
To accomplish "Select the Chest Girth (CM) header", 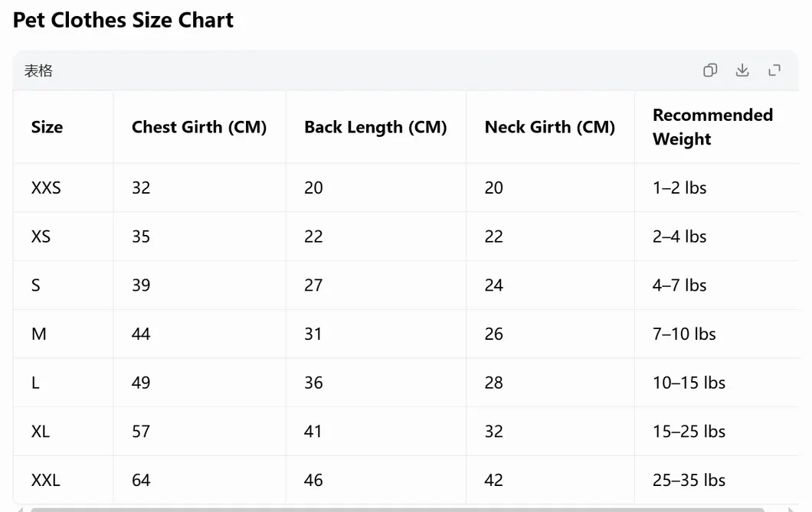I will tap(199, 127).
